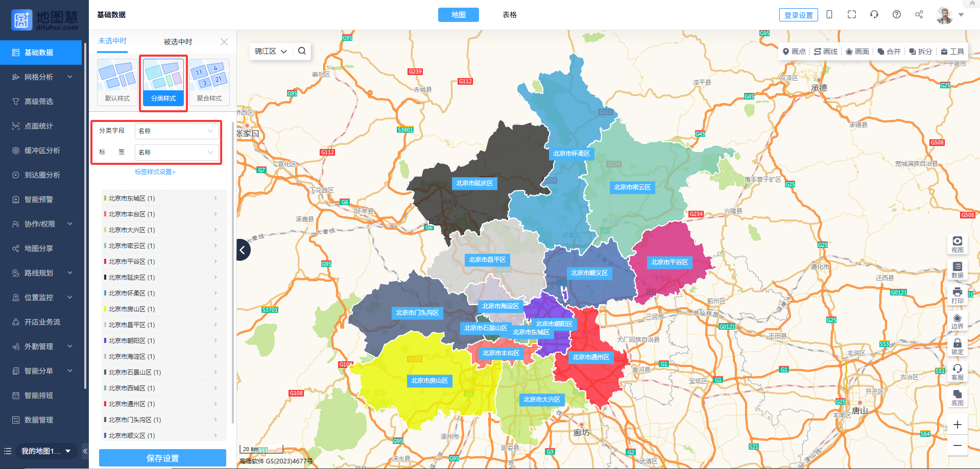Viewport: 980px width, 469px height.
Task: Collapse the side panel with arrow handle
Action: pyautogui.click(x=243, y=250)
